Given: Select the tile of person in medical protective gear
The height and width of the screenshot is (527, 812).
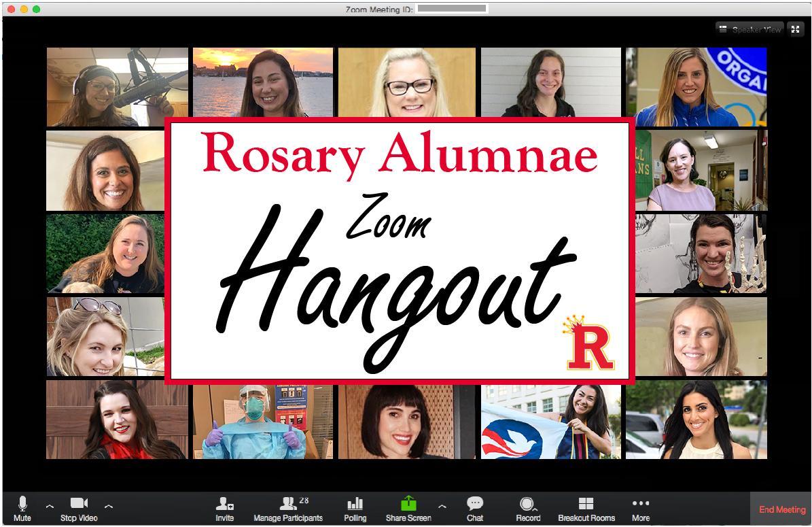Looking at the screenshot, I should pos(263,422).
